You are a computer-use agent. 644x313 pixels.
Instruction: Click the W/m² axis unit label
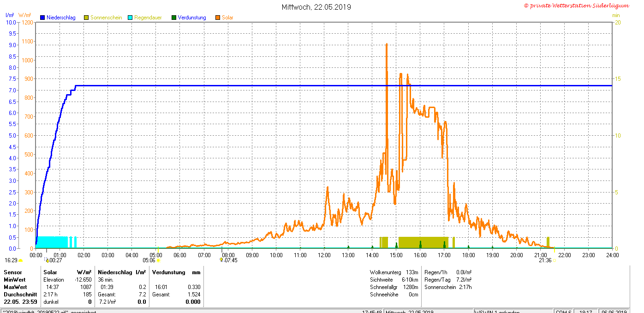tap(25, 15)
